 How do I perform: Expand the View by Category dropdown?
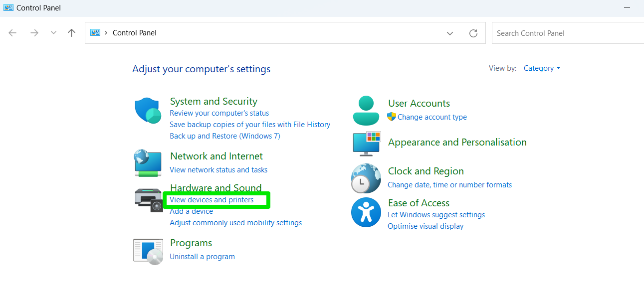click(542, 68)
